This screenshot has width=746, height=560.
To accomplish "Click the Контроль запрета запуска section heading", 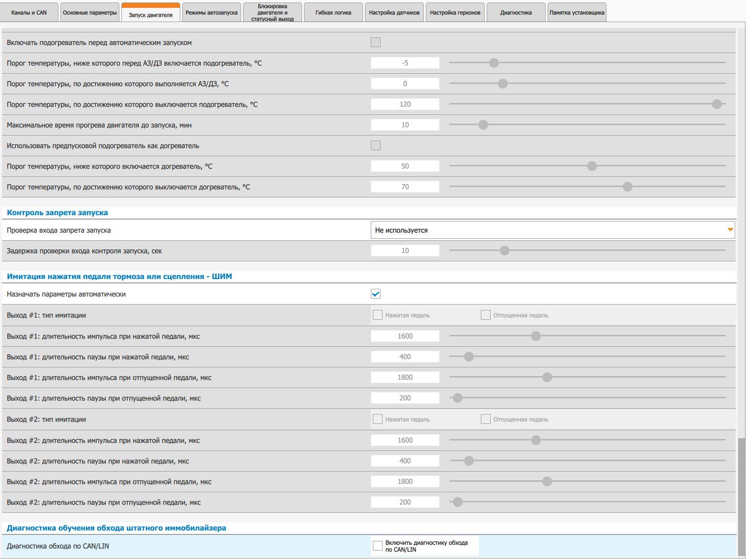I will [x=57, y=213].
